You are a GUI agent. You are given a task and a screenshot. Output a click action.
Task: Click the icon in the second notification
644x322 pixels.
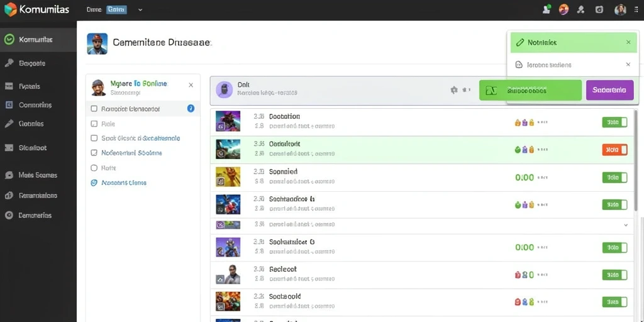[519, 65]
